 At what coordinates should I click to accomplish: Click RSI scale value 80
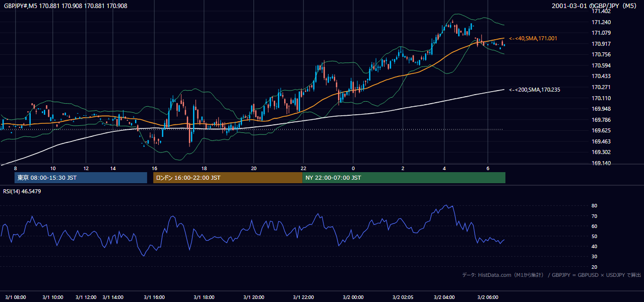click(x=595, y=206)
